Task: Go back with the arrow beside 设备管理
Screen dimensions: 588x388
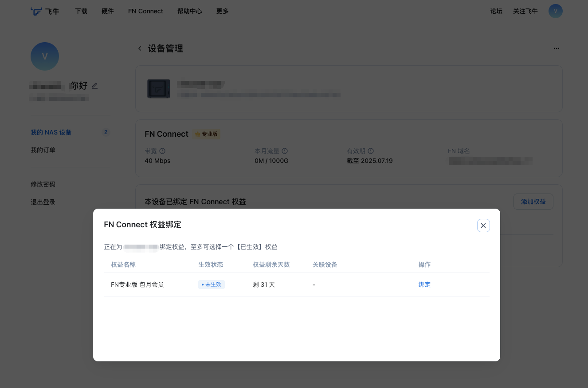Action: click(140, 48)
